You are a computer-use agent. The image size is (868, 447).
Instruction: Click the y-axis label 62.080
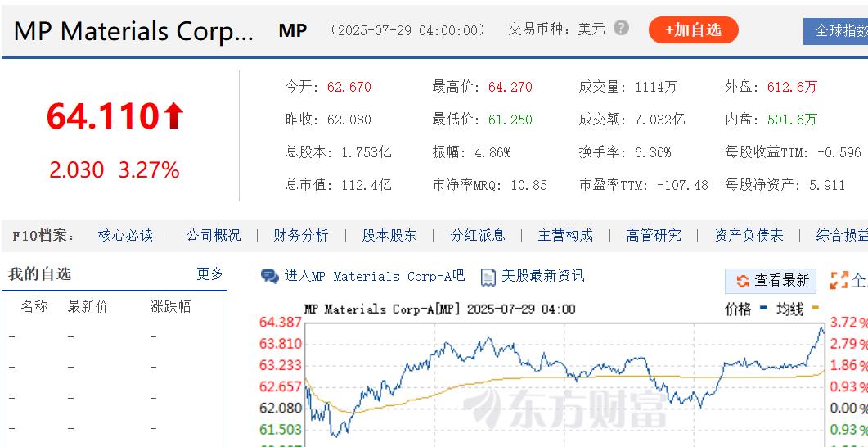(280, 409)
